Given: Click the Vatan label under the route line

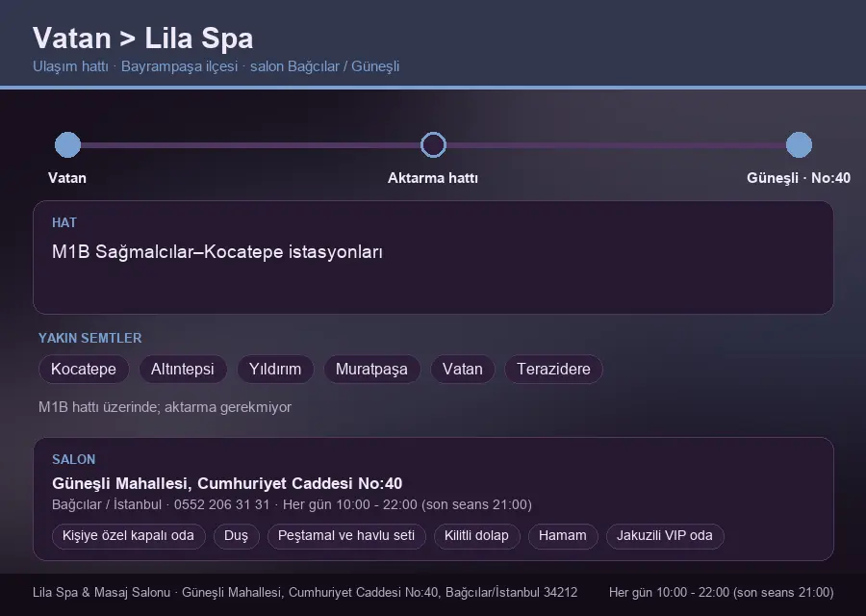Looking at the screenshot, I should [67, 178].
